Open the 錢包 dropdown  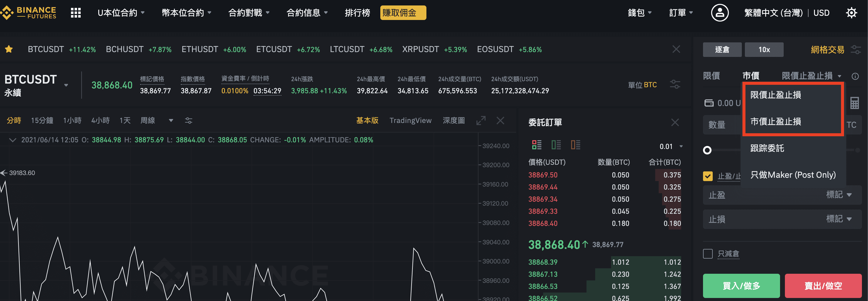click(639, 13)
